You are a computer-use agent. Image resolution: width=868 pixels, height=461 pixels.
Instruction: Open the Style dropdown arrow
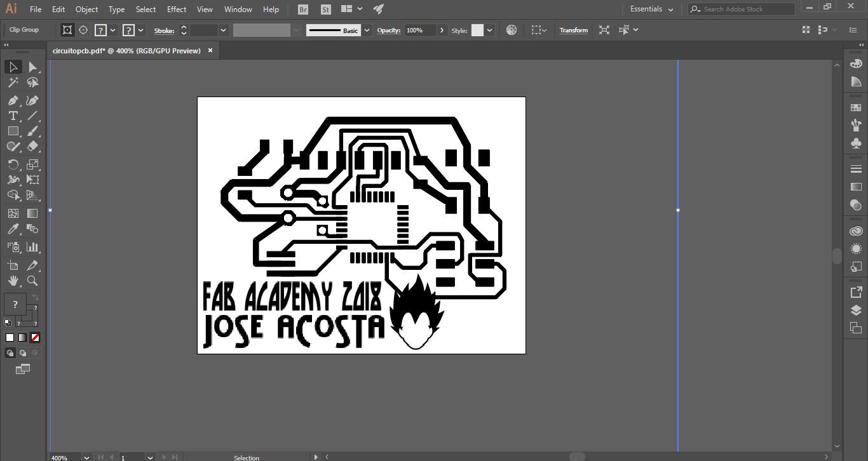coord(489,30)
